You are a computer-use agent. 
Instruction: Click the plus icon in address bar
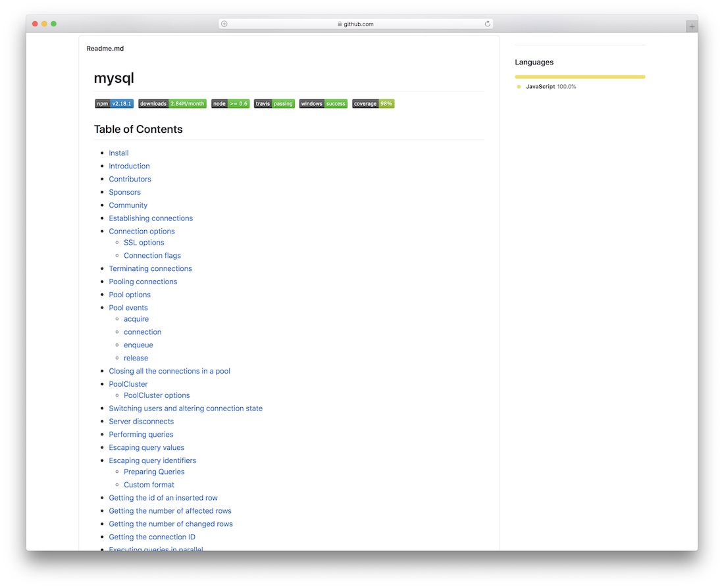224,24
